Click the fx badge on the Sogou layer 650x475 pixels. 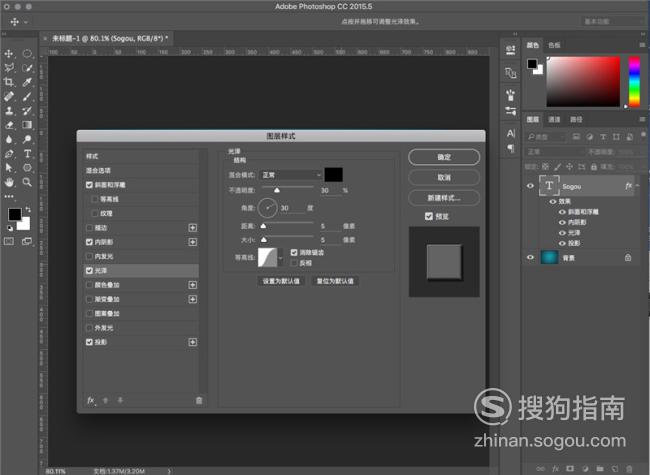[x=628, y=186]
